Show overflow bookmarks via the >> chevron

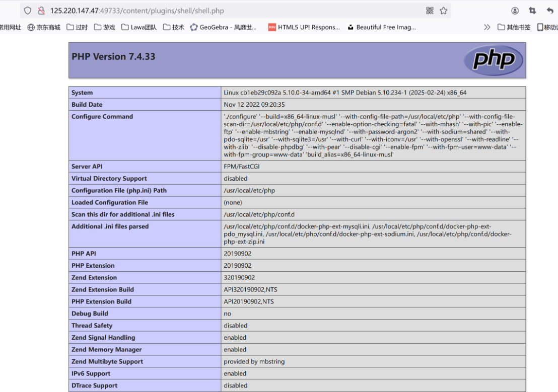pos(486,27)
